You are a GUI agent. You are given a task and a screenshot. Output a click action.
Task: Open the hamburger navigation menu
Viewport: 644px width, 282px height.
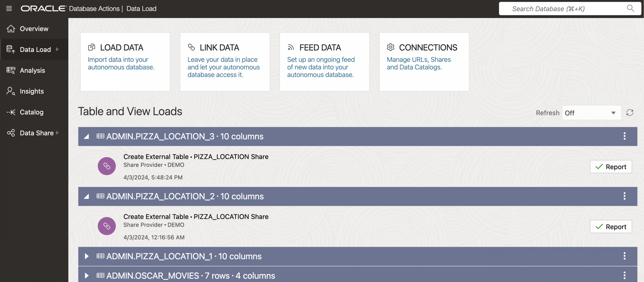coord(9,9)
